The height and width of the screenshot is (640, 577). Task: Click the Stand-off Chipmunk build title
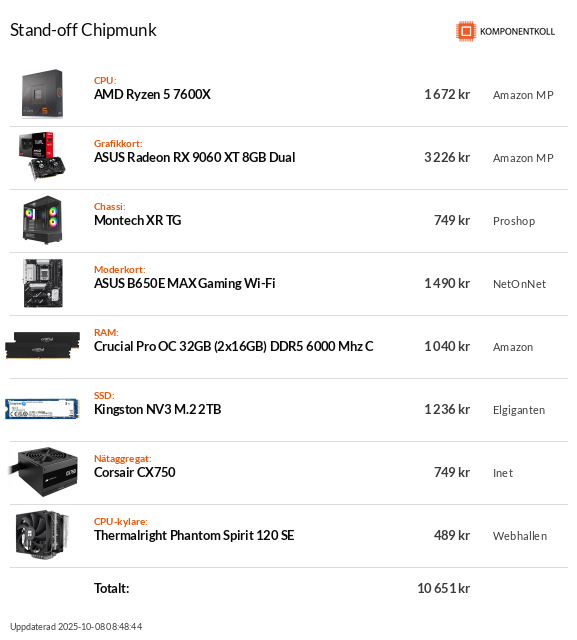[x=83, y=30]
